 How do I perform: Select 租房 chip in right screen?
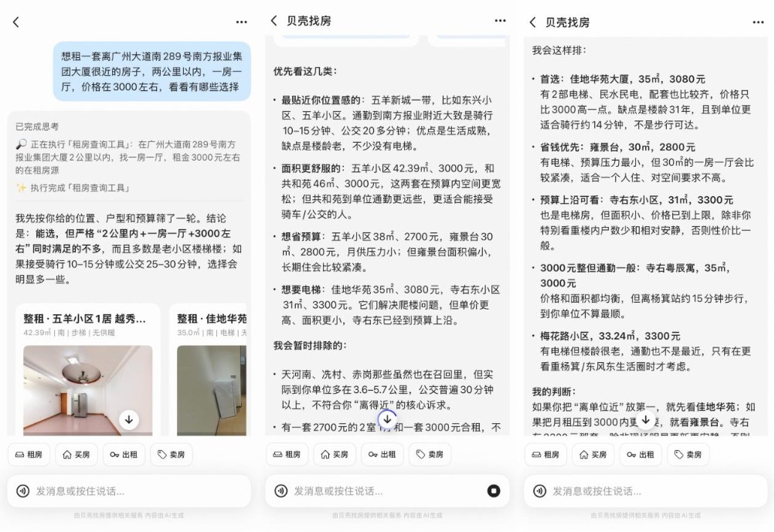pos(546,455)
